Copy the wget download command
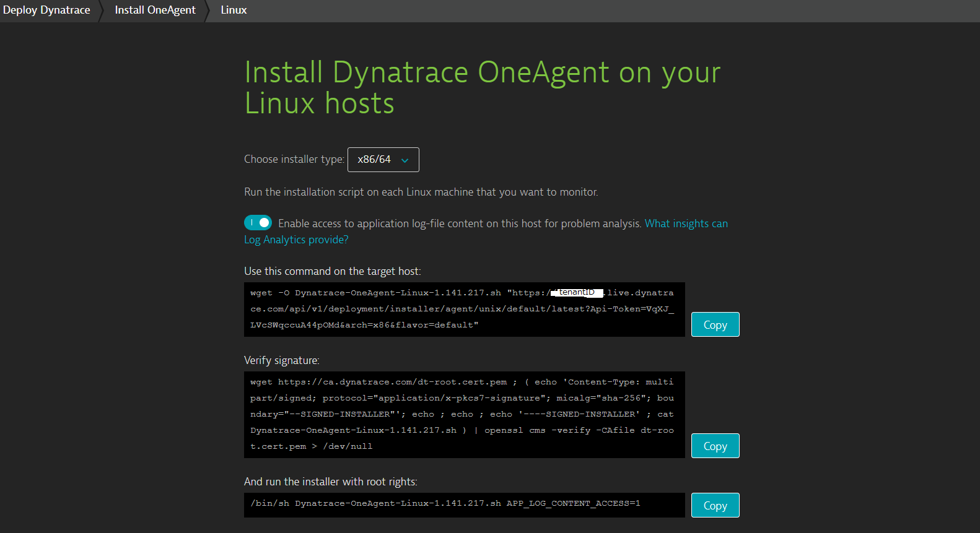This screenshot has width=980, height=533. tap(715, 324)
